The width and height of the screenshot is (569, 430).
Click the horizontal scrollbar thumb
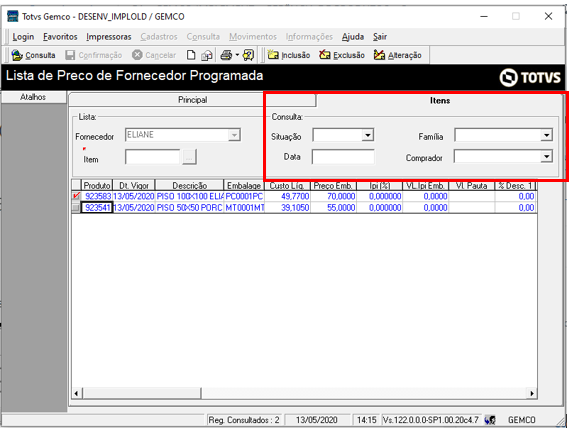[142, 393]
